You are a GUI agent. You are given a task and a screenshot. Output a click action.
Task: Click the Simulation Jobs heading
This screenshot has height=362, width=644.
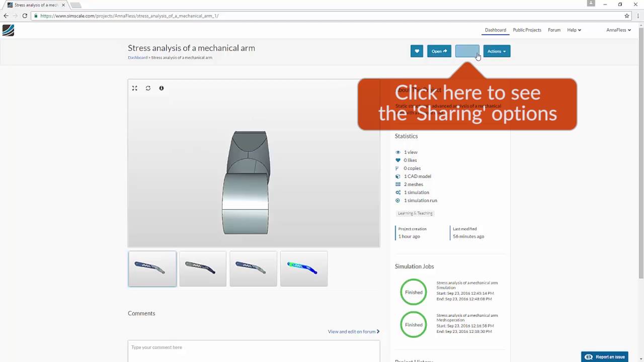(414, 266)
